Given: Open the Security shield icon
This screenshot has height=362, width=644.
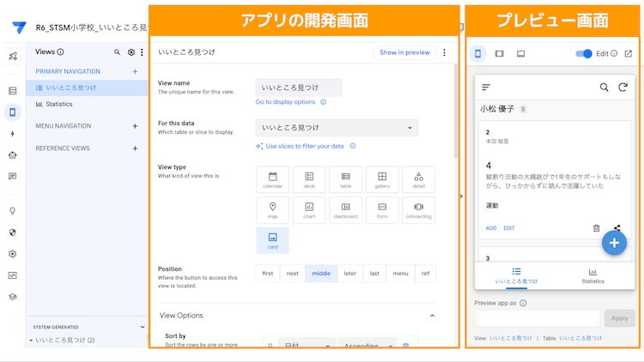Looking at the screenshot, I should pos(13,232).
